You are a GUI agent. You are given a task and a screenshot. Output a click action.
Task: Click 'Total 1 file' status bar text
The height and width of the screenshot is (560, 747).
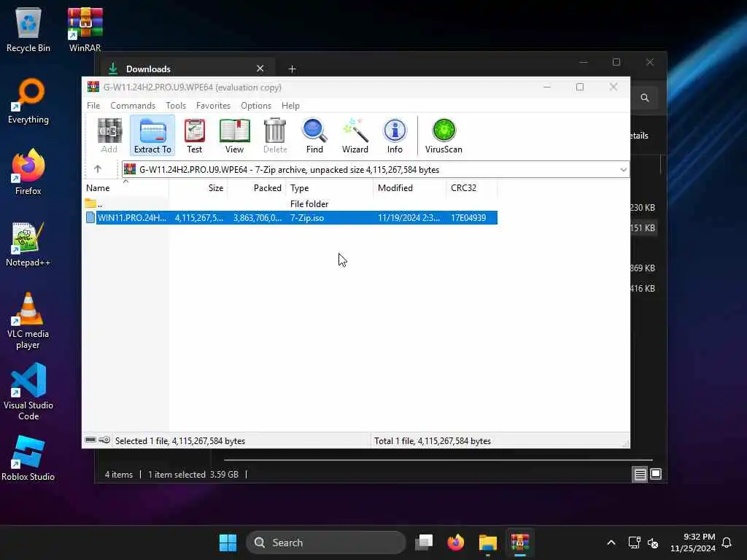[x=433, y=441]
